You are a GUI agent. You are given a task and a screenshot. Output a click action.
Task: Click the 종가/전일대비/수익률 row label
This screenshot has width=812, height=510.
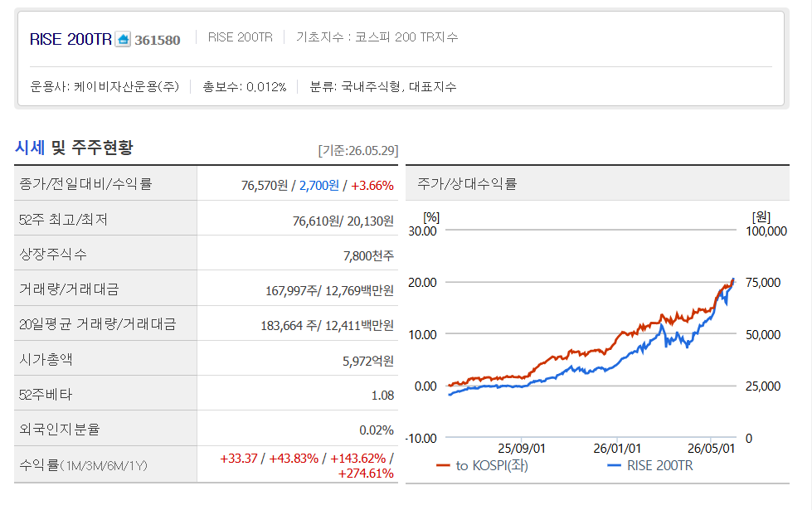tap(85, 184)
